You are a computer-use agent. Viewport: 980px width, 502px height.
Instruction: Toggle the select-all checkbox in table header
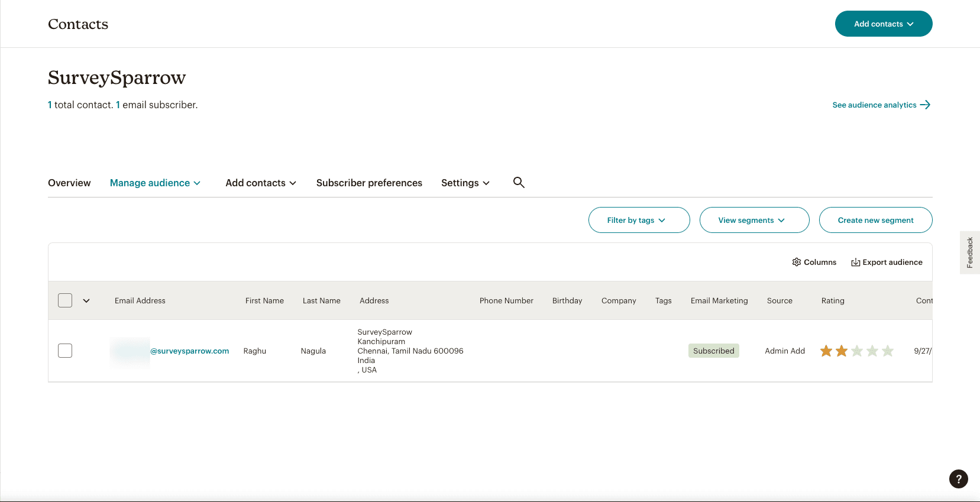point(65,300)
